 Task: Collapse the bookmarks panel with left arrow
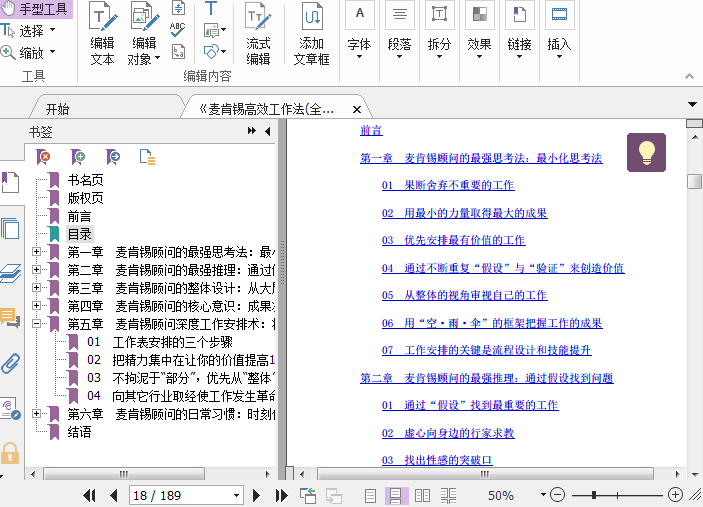268,131
